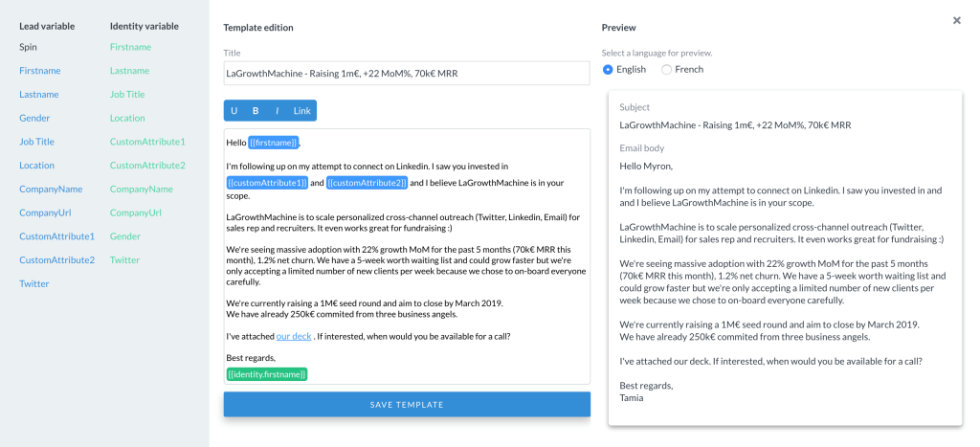Open the "our deck" hyperlink
Image resolution: width=980 pixels, height=447 pixels.
tap(294, 336)
